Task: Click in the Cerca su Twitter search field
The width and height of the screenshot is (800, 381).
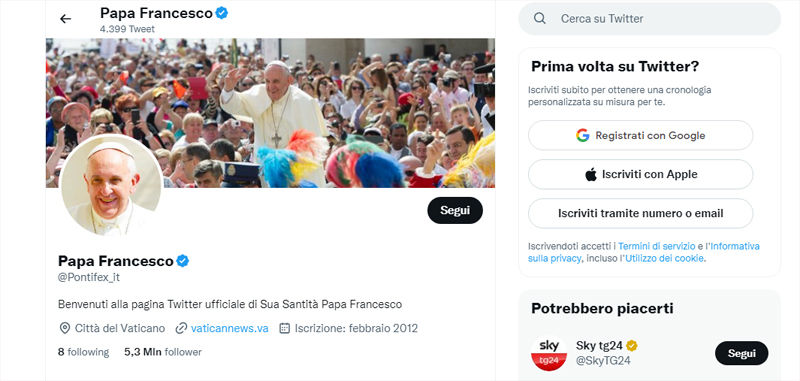Action: tap(649, 19)
